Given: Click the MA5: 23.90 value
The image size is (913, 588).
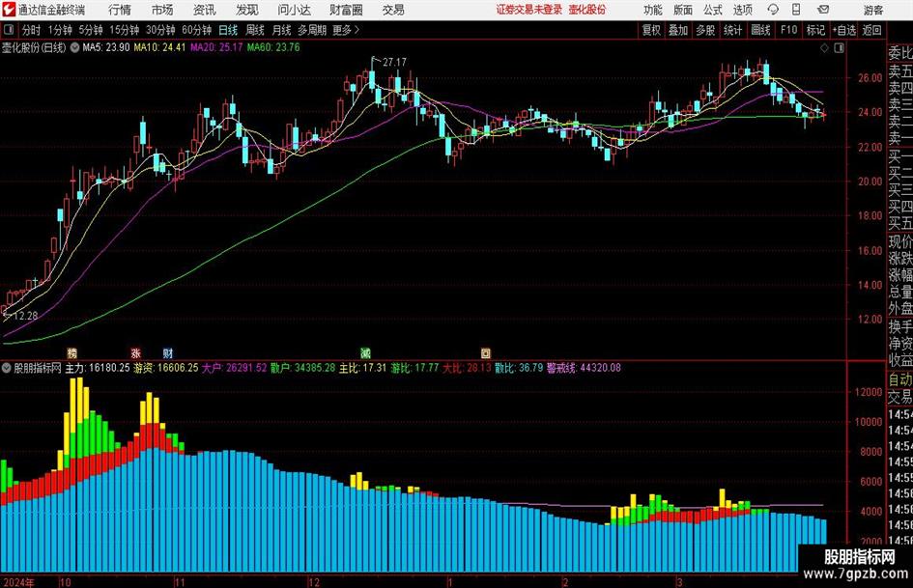Looking at the screenshot, I should pyautogui.click(x=106, y=47).
